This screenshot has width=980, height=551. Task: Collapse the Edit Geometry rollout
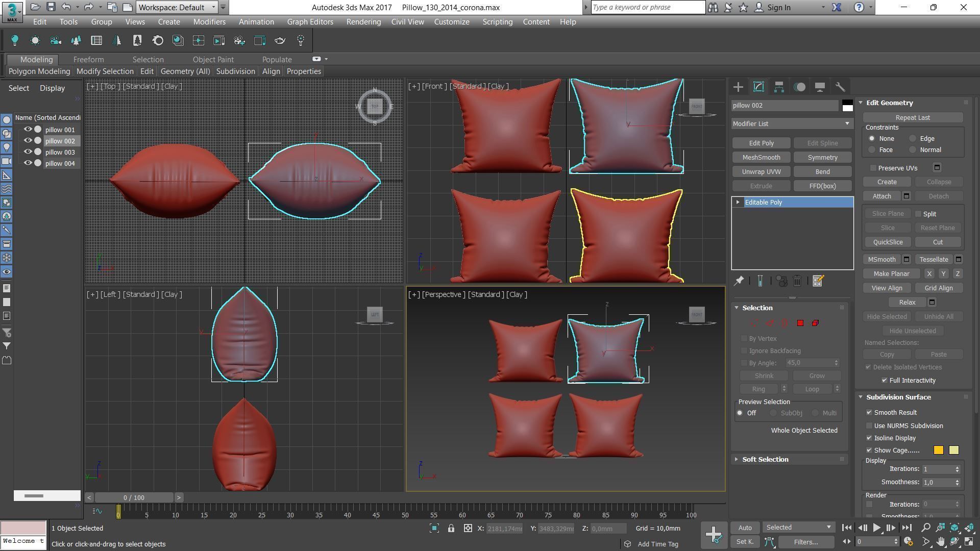[861, 103]
